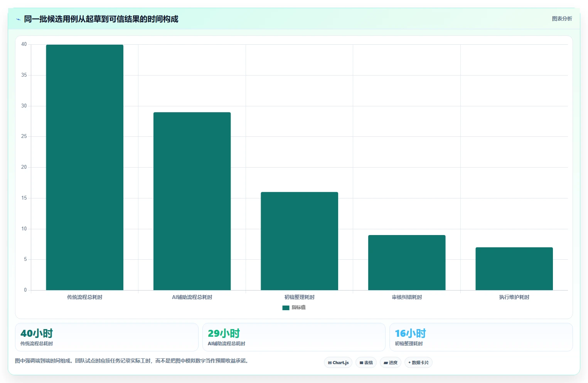The image size is (588, 383).
Task: Click the y-axis value 25
Action: (x=24, y=136)
